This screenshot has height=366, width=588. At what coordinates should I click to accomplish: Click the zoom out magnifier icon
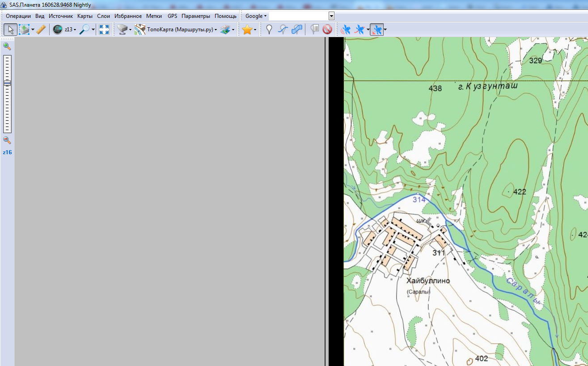click(x=7, y=140)
